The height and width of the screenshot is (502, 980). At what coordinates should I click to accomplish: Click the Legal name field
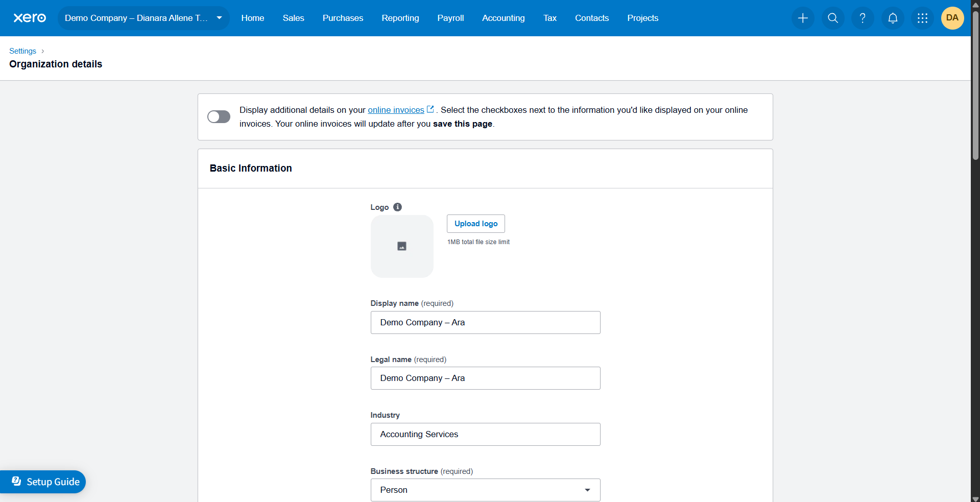[x=485, y=378]
